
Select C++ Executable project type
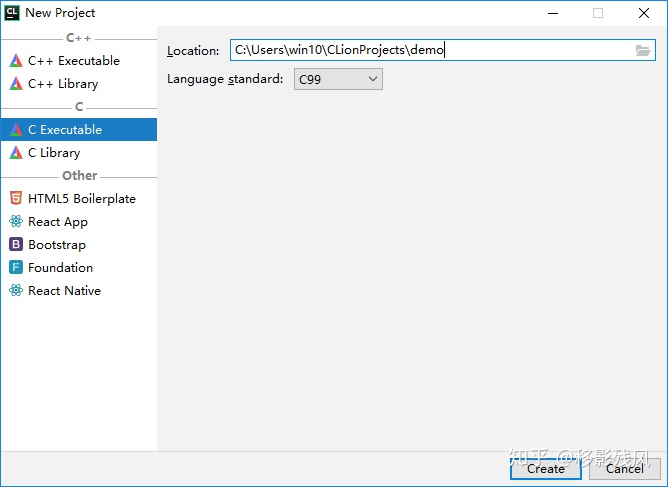click(79, 61)
